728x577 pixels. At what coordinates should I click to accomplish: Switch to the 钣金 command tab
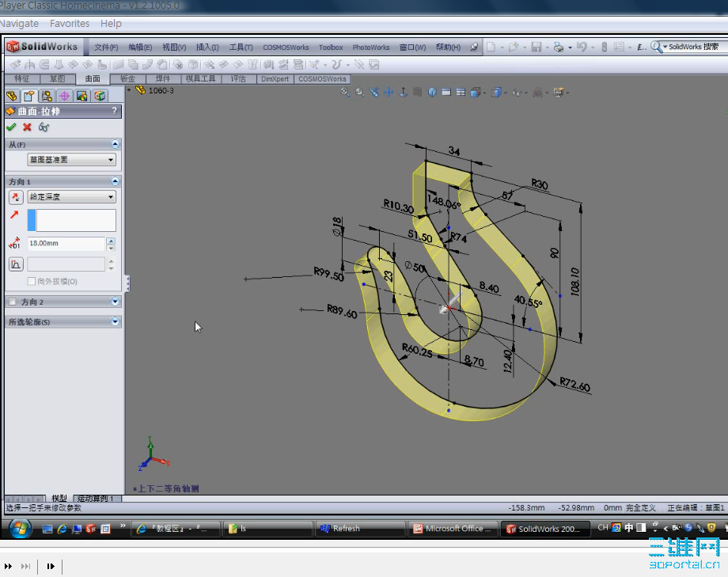pos(127,79)
